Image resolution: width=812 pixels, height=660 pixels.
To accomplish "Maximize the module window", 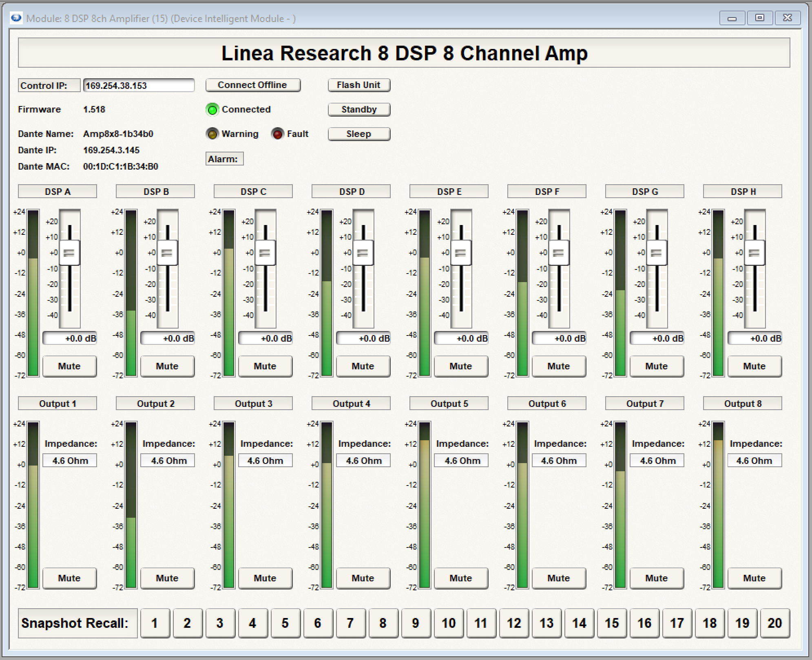I will point(759,18).
